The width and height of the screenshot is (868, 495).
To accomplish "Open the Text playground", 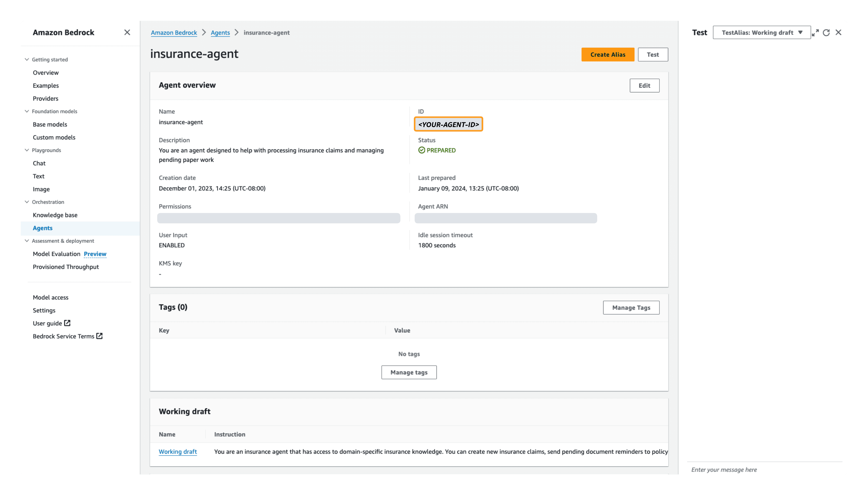I will coord(38,176).
